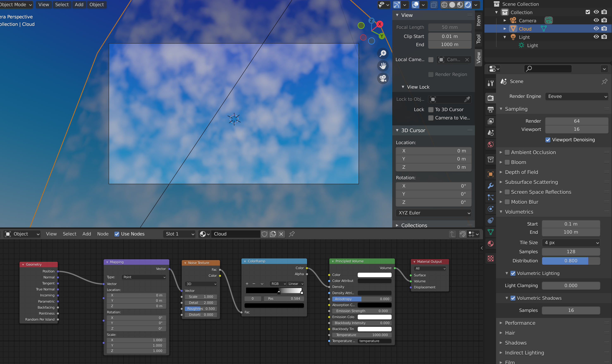Expand the Performance panel
Image resolution: width=612 pixels, height=364 pixels.
520,323
